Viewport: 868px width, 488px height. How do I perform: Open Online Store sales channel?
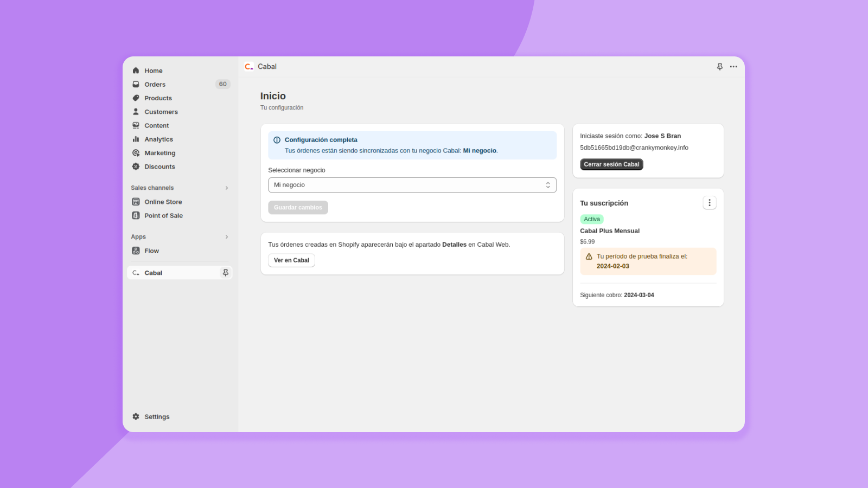point(163,202)
